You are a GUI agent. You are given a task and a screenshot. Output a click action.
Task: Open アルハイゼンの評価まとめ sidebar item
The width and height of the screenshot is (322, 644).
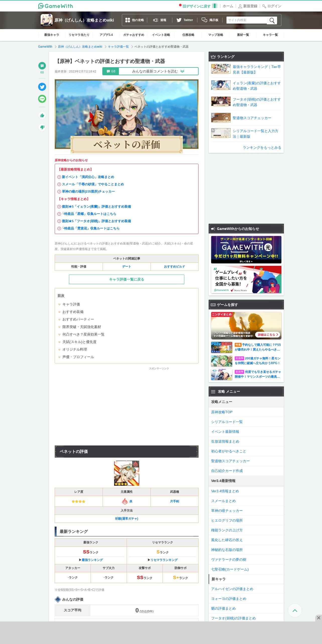tap(246, 589)
